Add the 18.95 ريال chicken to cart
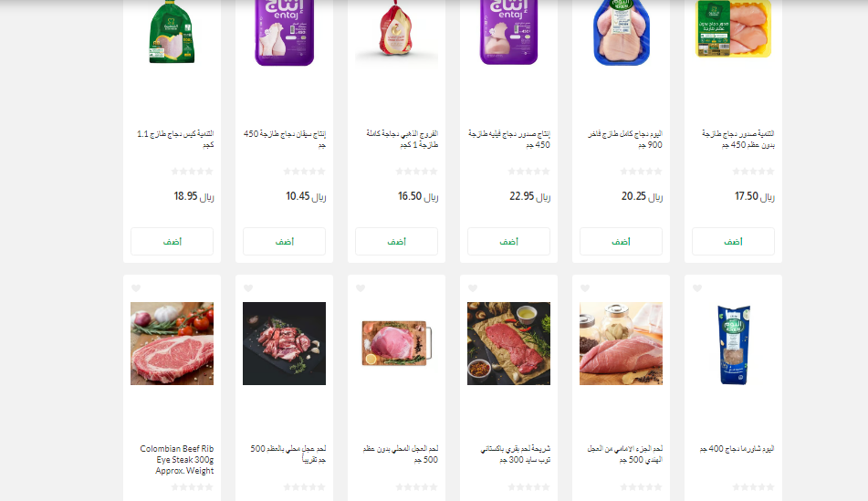 (x=173, y=241)
